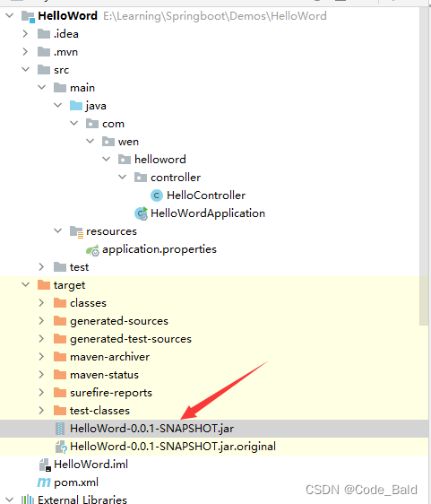The height and width of the screenshot is (504, 431).
Task: Select the generated-test-sources folder label
Action: coord(131,339)
